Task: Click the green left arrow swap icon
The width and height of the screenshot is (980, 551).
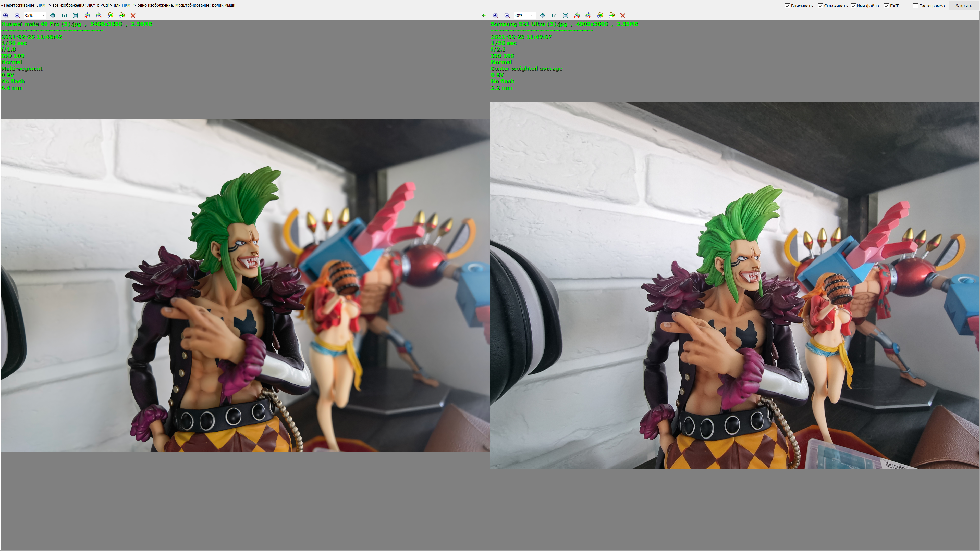Action: click(484, 16)
